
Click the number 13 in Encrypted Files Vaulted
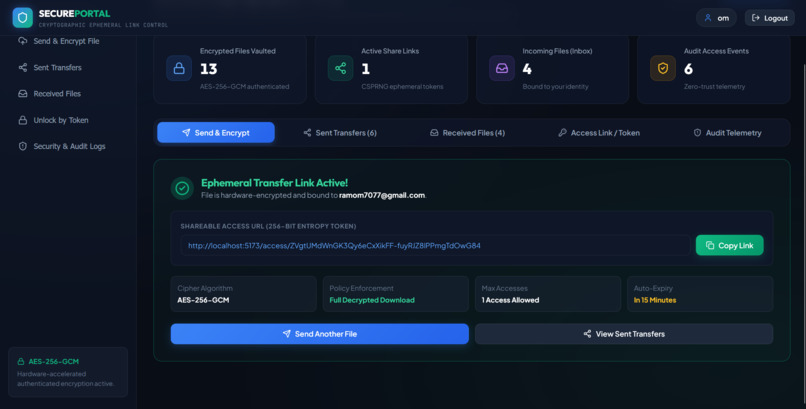(x=209, y=69)
